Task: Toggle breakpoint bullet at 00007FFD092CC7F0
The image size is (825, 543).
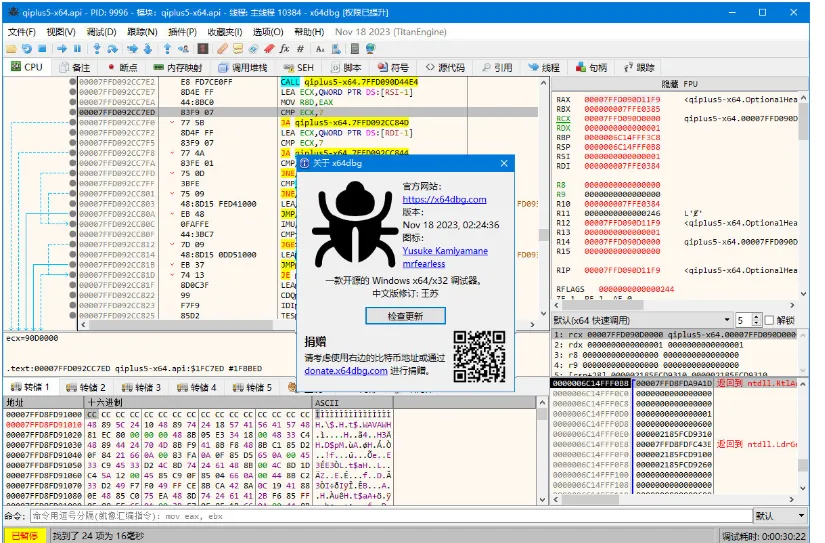Action: [73, 123]
